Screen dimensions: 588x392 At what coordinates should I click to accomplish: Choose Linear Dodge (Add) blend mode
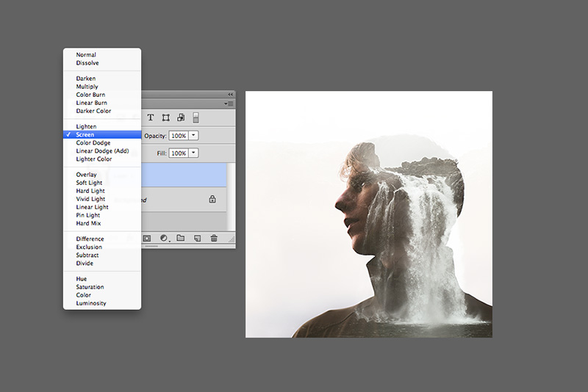[x=102, y=151]
